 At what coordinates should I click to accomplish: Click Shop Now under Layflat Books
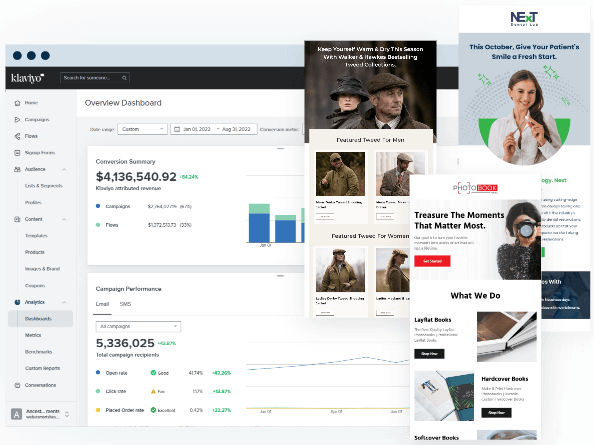429,354
